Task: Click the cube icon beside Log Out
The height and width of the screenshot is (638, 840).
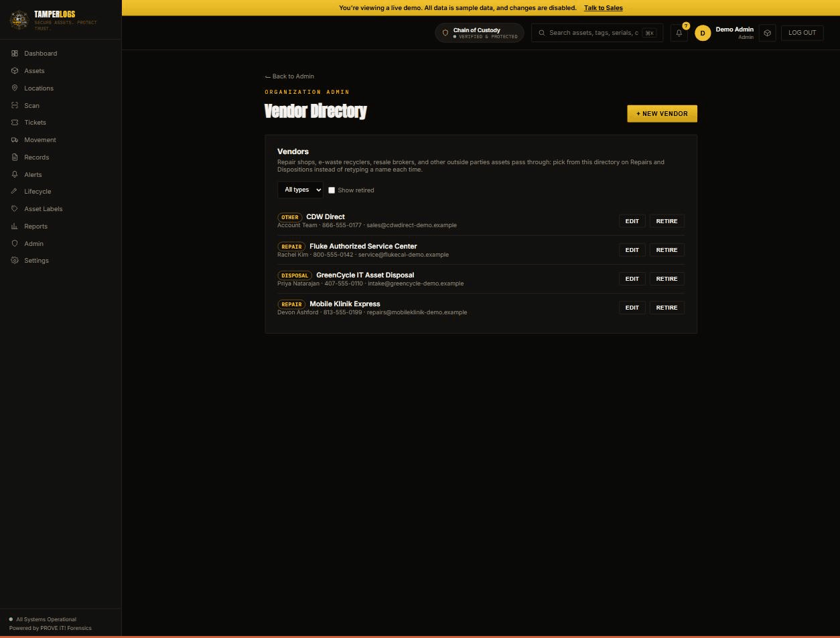Action: pyautogui.click(x=768, y=33)
